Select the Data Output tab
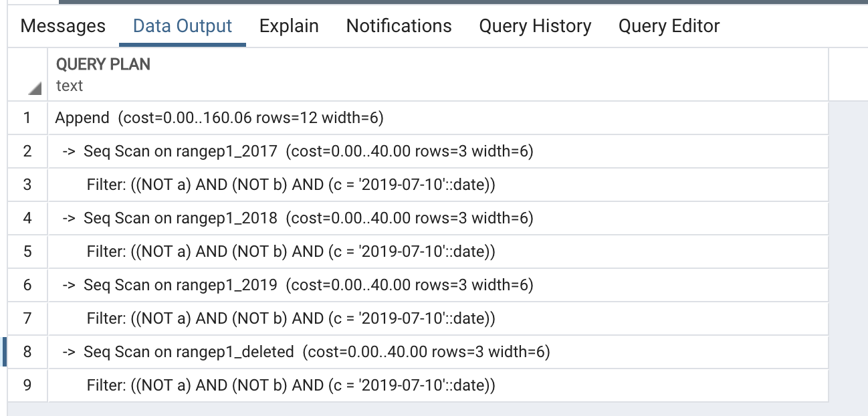 183,26
